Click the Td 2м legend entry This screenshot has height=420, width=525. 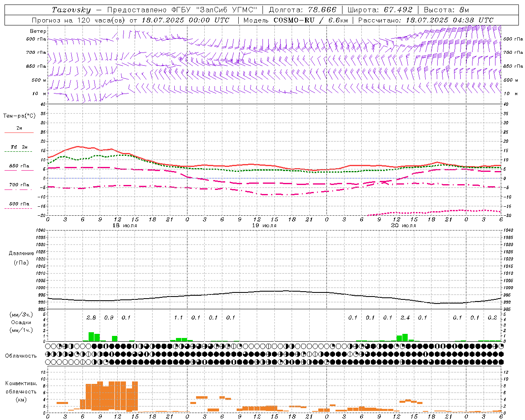[x=19, y=147]
